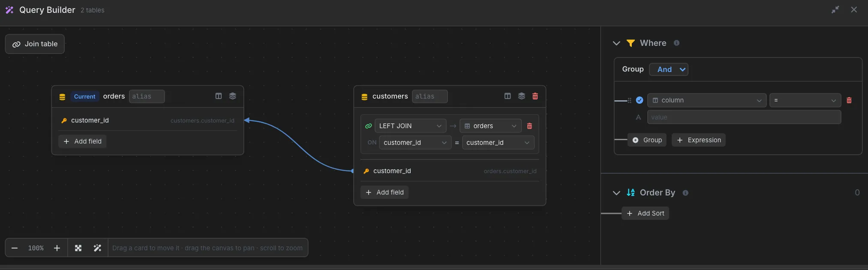Click the info icon beside Order By
Viewport: 868px width, 270px height.
coord(685,193)
